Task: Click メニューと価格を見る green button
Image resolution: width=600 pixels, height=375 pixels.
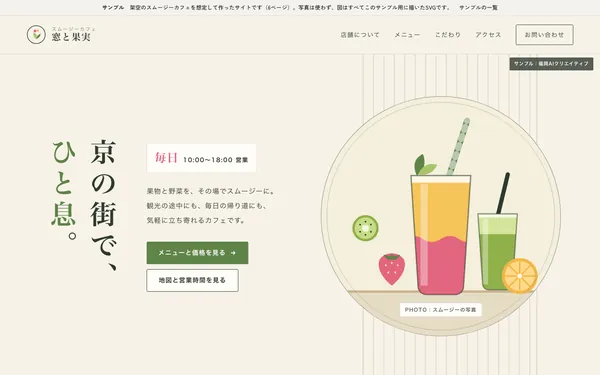Action: coord(197,253)
